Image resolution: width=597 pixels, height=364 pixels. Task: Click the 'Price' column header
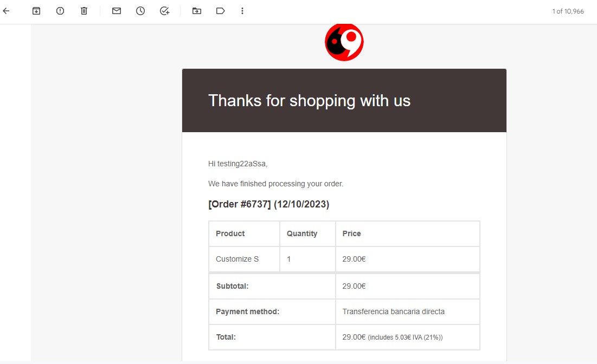[x=351, y=233]
